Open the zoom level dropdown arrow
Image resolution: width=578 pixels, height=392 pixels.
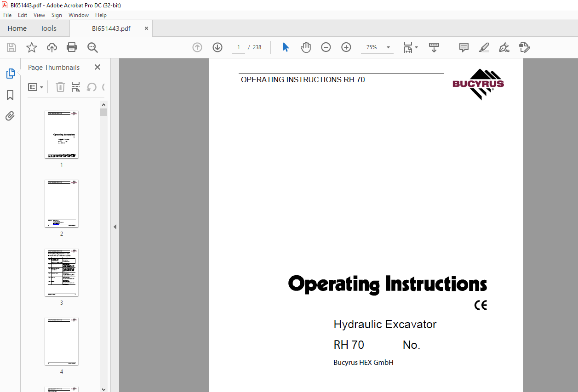click(388, 47)
